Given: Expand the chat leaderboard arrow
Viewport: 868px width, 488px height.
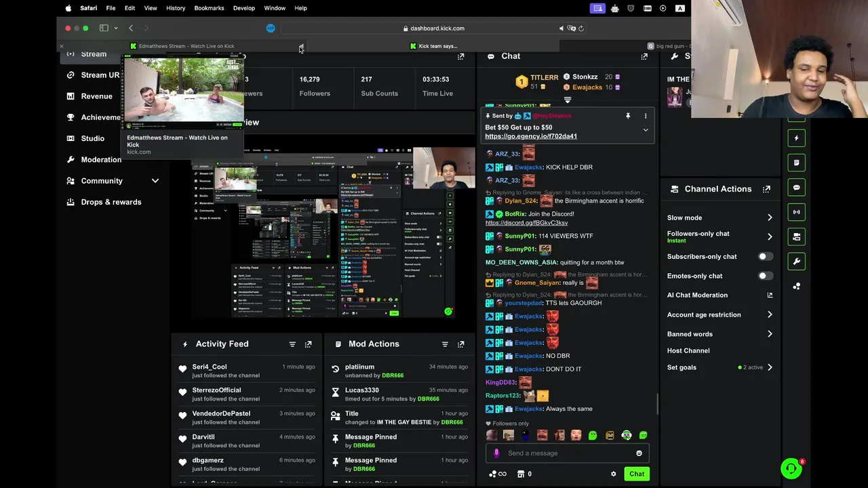Looking at the screenshot, I should [x=568, y=100].
